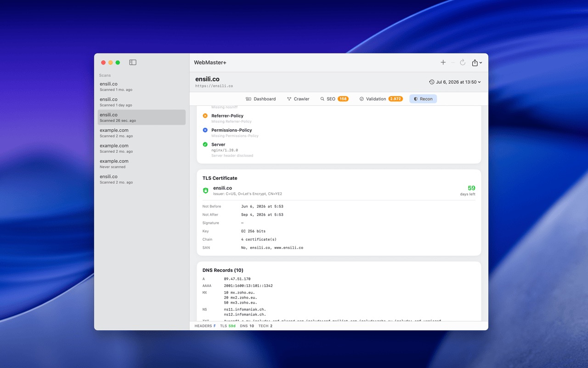Click the blue icon beside Permissions-Policy
Image resolution: width=588 pixels, height=368 pixels.
point(205,130)
